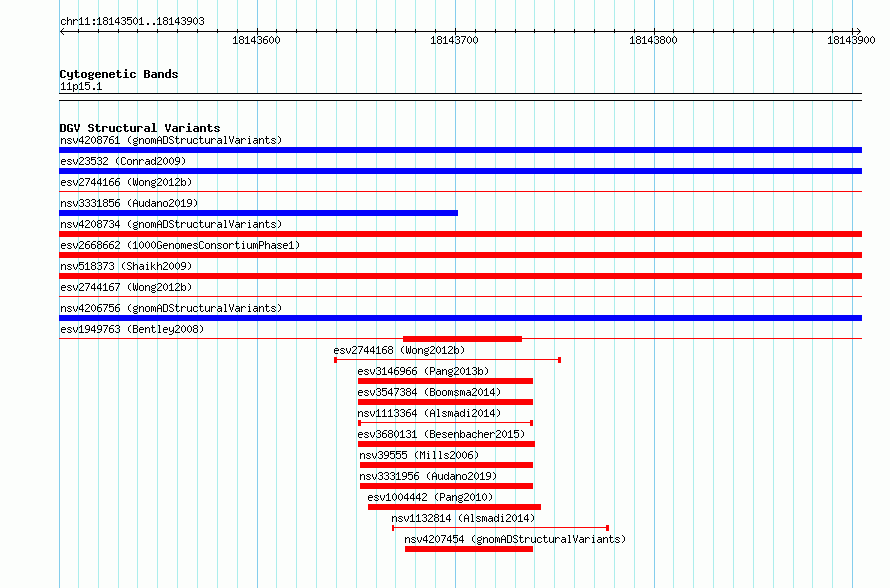This screenshot has width=890, height=588.
Task: Click nsv1113364 (Alsmadi2014) variant label
Action: click(429, 413)
